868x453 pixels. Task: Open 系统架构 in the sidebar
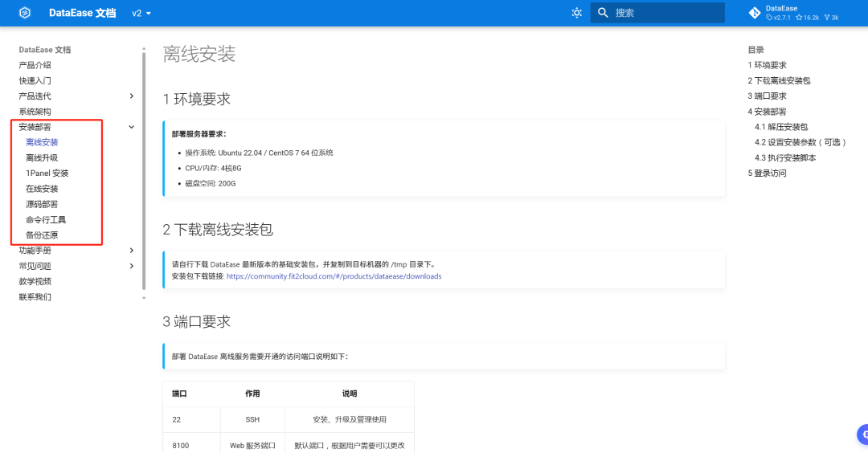(x=35, y=111)
